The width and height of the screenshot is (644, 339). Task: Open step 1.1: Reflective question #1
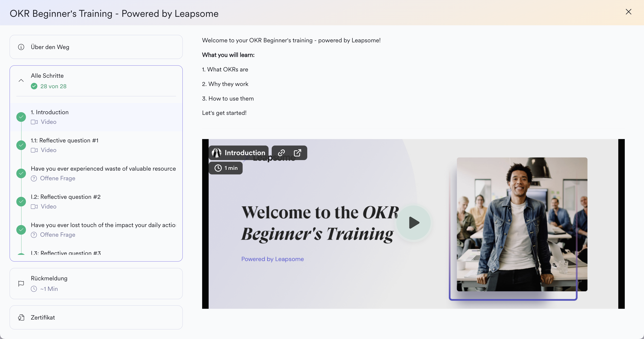coord(96,145)
